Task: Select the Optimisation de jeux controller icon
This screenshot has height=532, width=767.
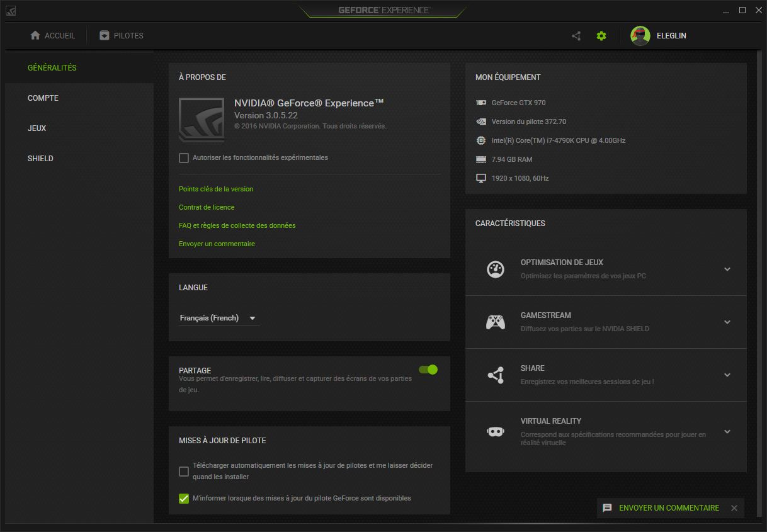Action: 496,269
